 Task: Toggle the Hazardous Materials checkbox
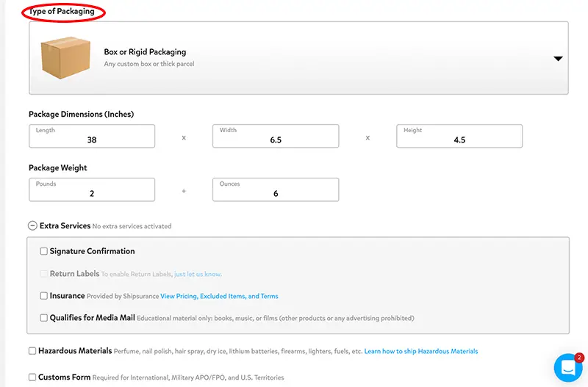tap(32, 351)
